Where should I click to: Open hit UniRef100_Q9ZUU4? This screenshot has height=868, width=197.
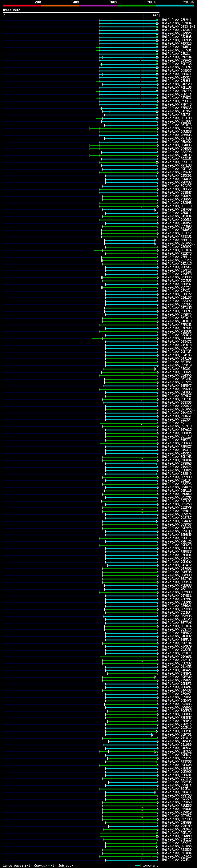(176, 23)
